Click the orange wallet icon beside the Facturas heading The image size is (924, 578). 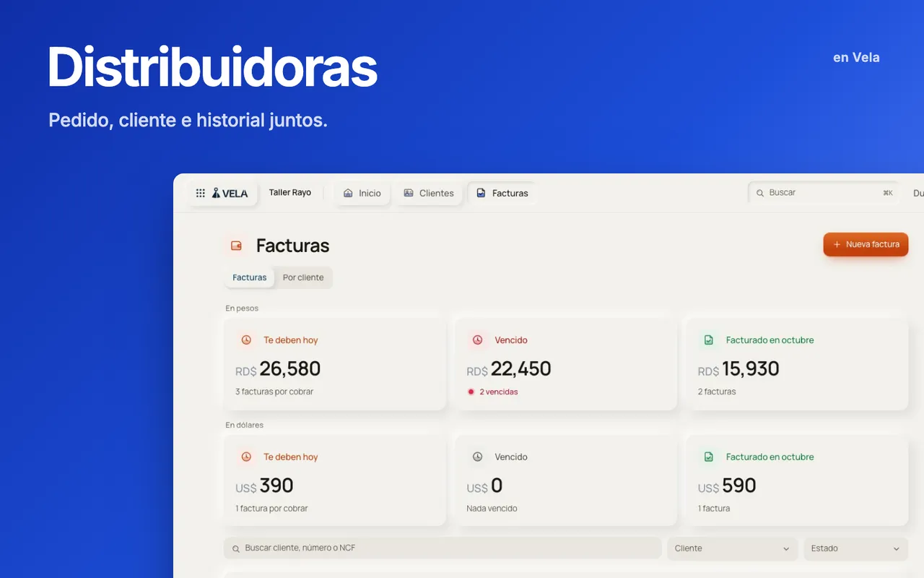[x=236, y=246]
